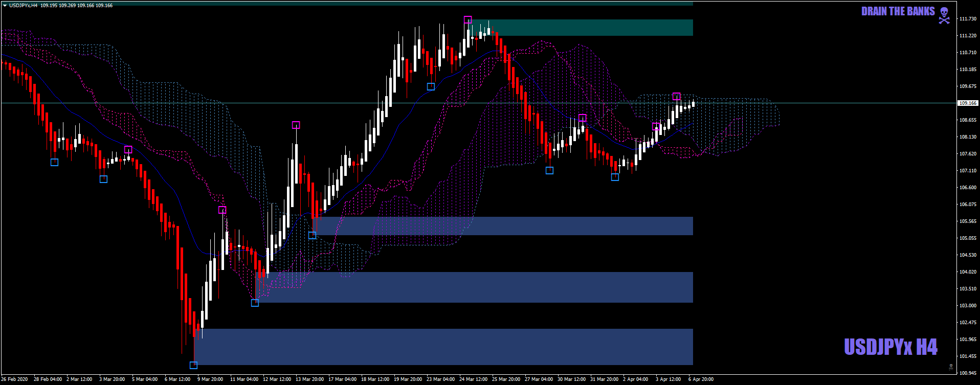Image resolution: width=980 pixels, height=385 pixels.
Task: Click the USDJPYx,H4 symbol title in the header
Action: (23, 6)
